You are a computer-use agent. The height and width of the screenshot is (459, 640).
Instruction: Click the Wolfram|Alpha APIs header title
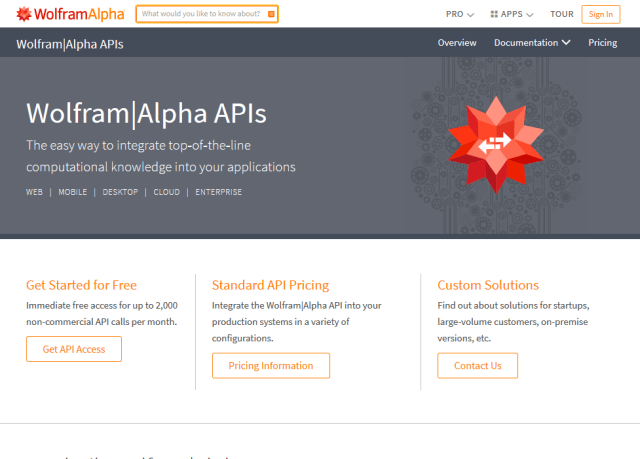[x=70, y=44]
